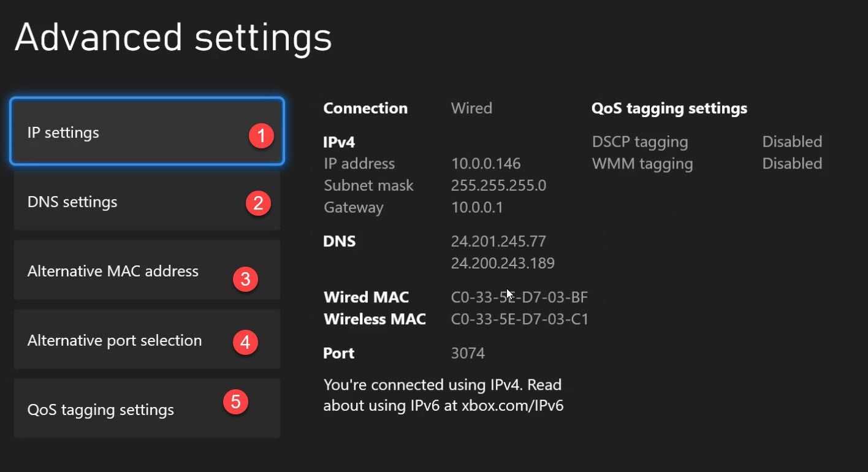Click the red number 2 badge
This screenshot has width=868, height=472.
point(258,203)
